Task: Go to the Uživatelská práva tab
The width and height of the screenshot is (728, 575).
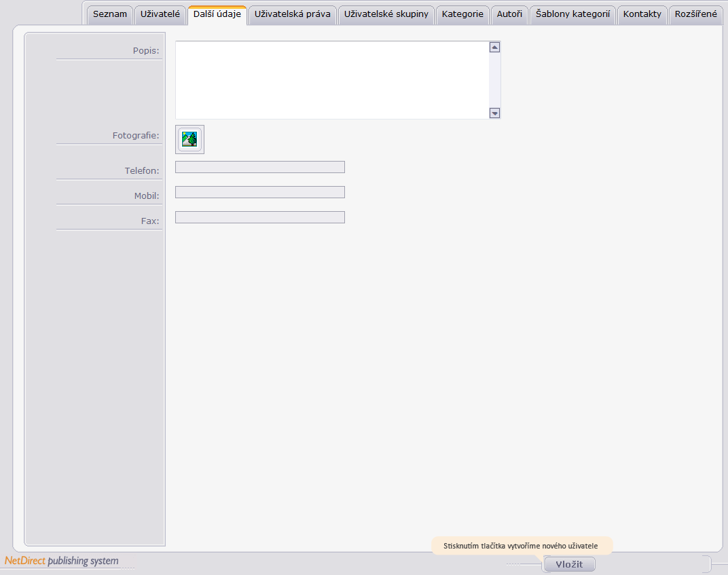Action: click(293, 14)
